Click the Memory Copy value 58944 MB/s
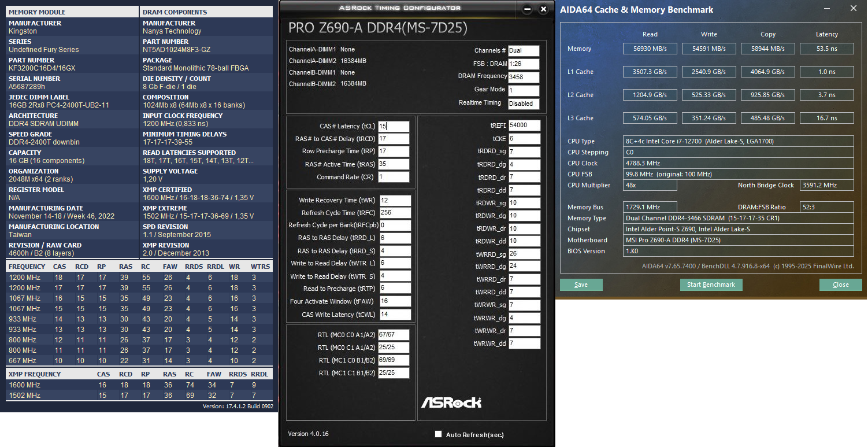Image resolution: width=868 pixels, height=447 pixels. point(768,49)
